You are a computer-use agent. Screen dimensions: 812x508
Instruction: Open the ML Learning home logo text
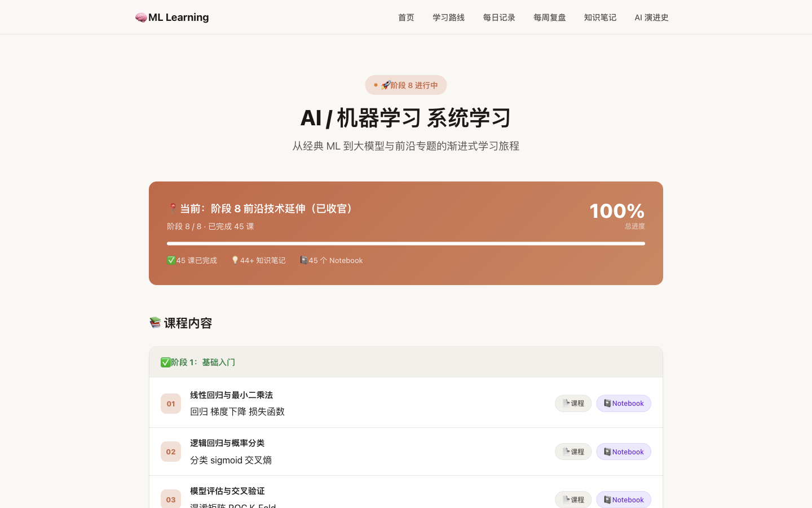[x=178, y=17]
